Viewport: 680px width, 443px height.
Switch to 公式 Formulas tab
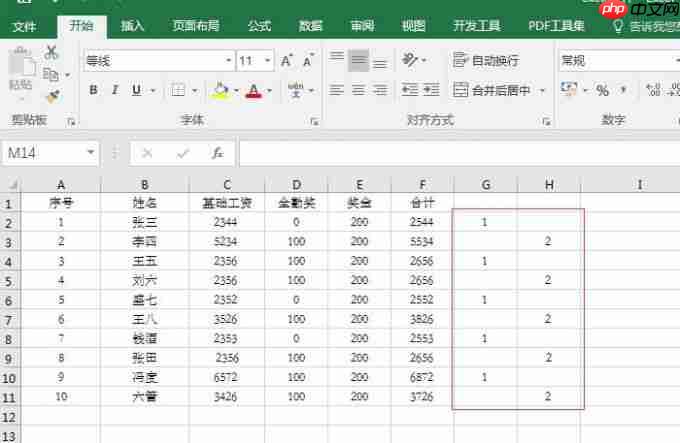pos(259,26)
